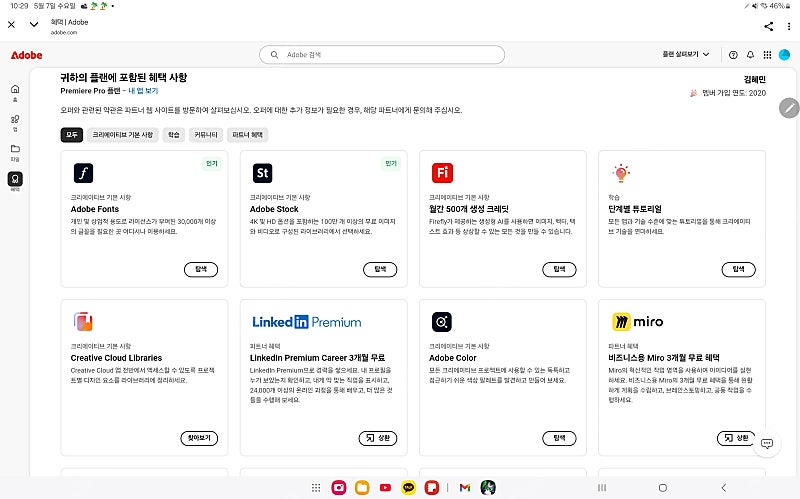The image size is (800, 499).
Task: Launch the pink camera app in taskbar
Action: pos(339,488)
